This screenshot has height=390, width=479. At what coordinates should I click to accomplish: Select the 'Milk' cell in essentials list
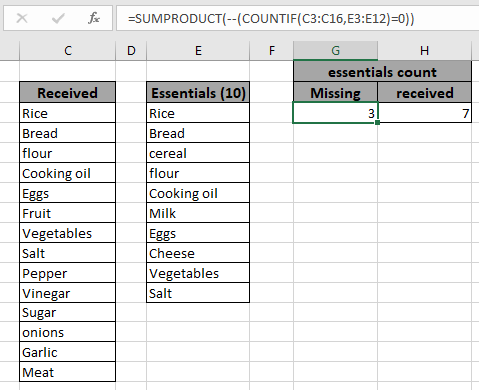[198, 213]
